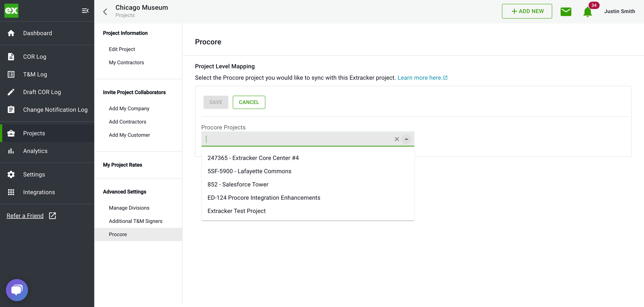Open the T&M Log
This screenshot has width=644, height=307.
11,74
